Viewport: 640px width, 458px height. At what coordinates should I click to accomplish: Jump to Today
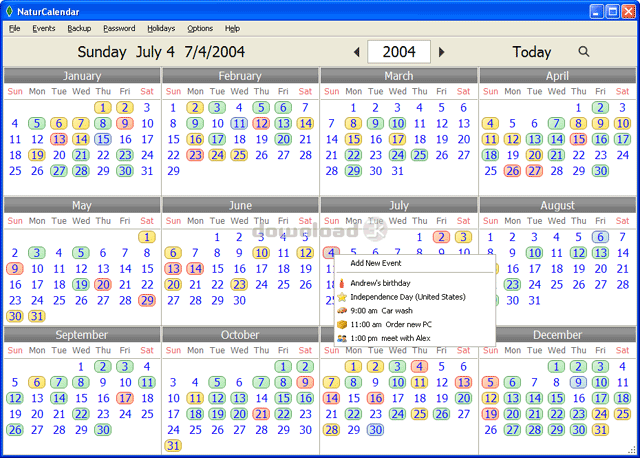531,52
